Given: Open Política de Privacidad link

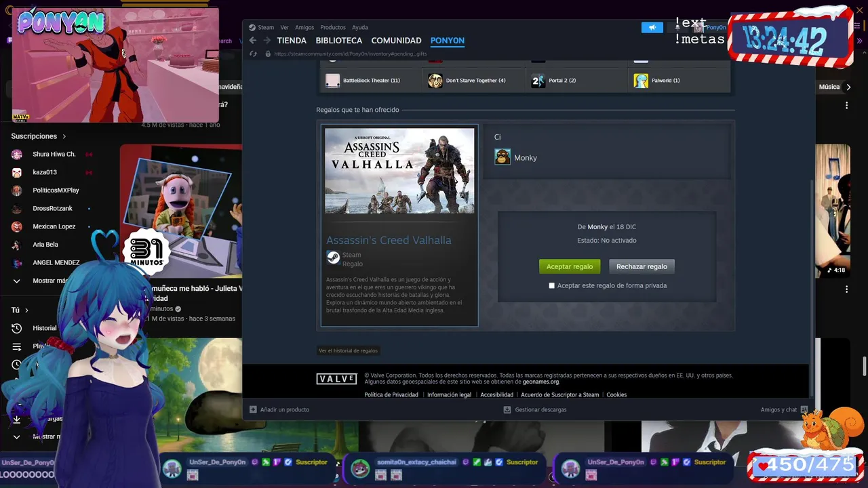Looking at the screenshot, I should coord(391,394).
